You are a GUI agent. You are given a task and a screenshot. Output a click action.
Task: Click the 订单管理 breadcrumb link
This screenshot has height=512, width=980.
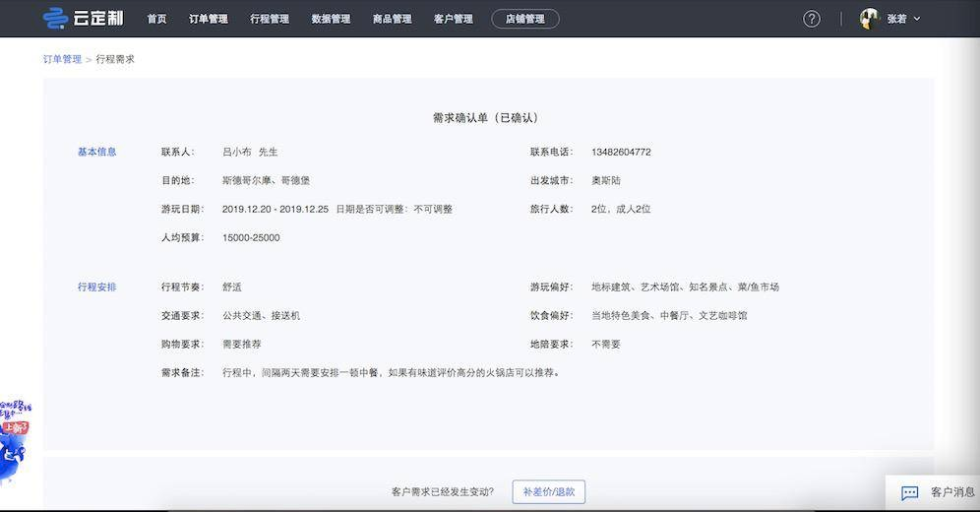coord(62,59)
